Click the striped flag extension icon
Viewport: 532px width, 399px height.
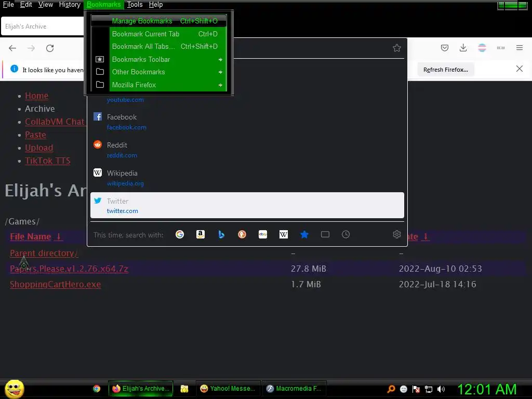coord(482,48)
